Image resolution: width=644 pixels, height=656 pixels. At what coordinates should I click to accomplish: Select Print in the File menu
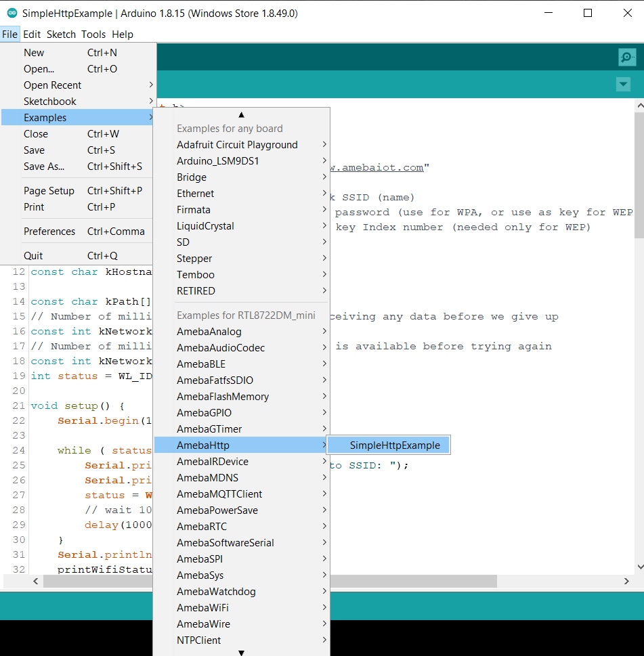78,207
